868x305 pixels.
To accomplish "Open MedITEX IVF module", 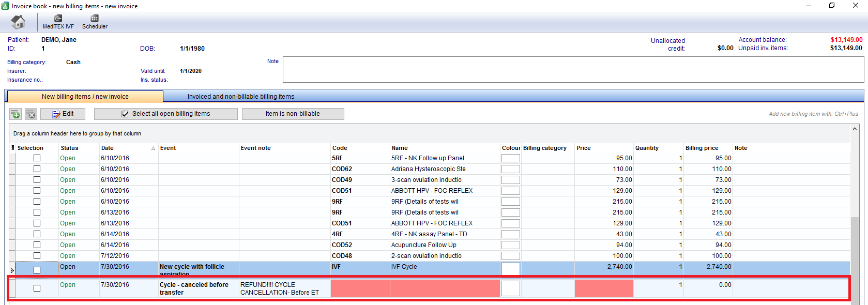I will tap(58, 22).
